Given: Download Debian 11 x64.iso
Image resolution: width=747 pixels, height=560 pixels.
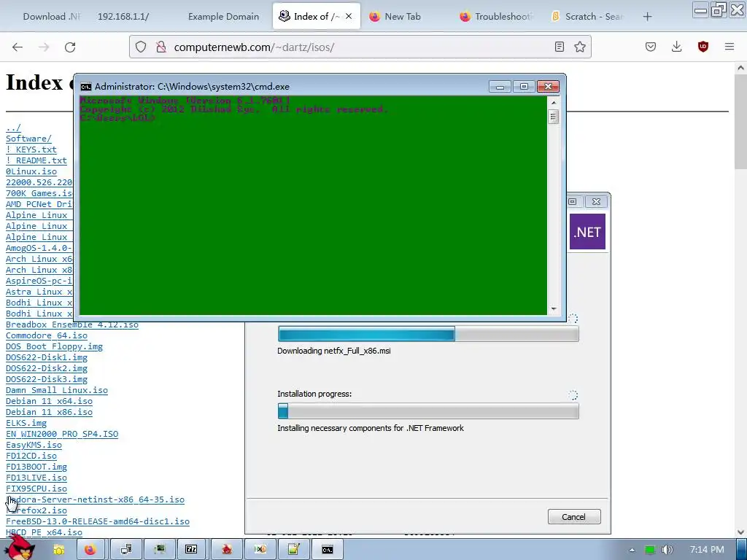Looking at the screenshot, I should click(49, 401).
